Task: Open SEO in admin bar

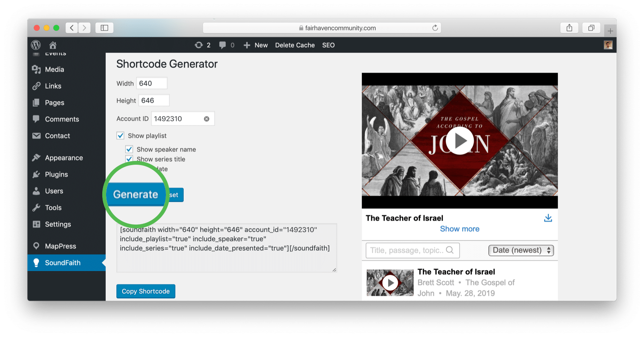Action: (328, 45)
